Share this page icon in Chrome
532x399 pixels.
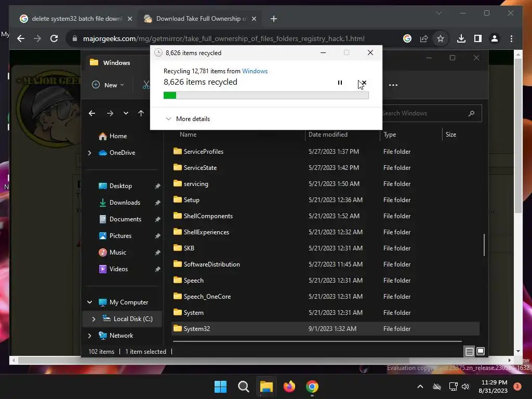tap(424, 38)
